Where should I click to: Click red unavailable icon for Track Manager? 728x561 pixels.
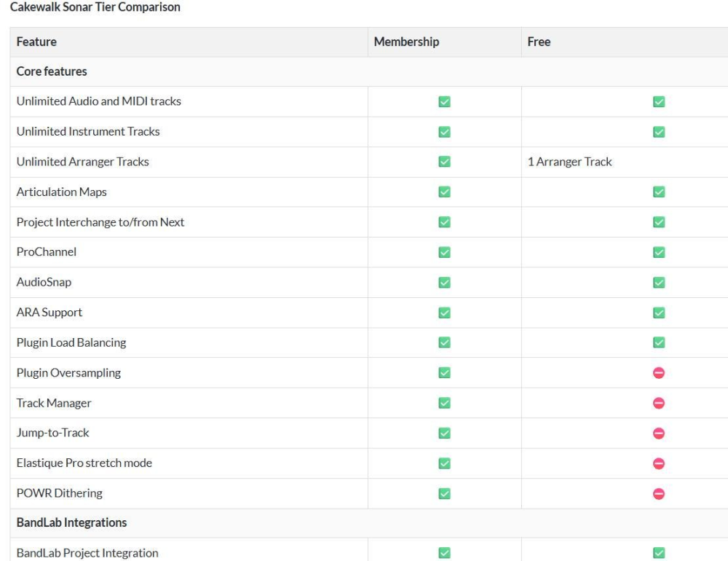click(659, 403)
